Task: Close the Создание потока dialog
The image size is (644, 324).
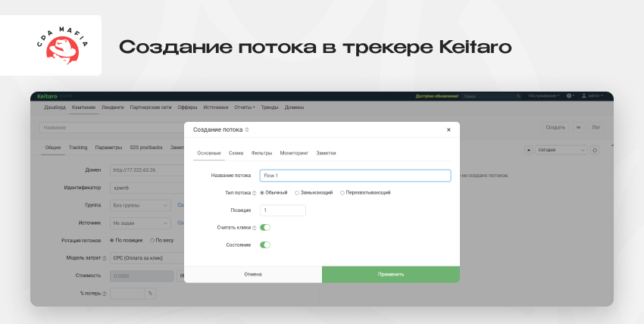Action: [x=449, y=129]
